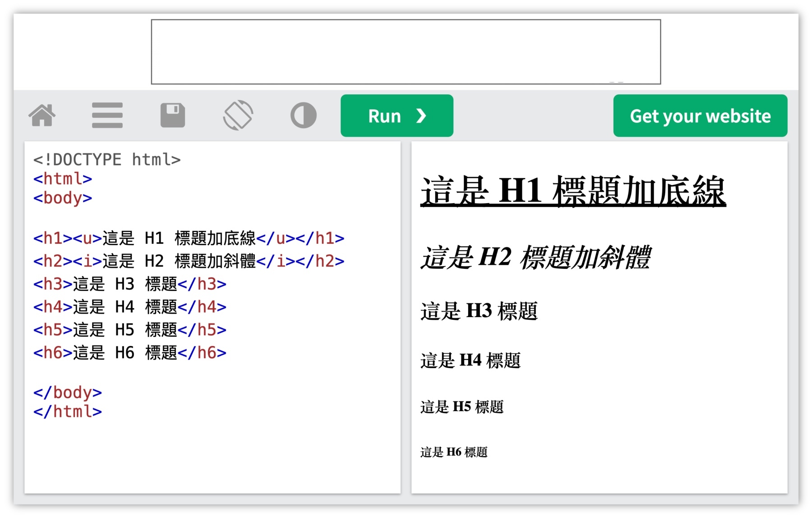Save the code using the floppy disk icon
Image resolution: width=812 pixels, height=518 pixels.
tap(173, 114)
